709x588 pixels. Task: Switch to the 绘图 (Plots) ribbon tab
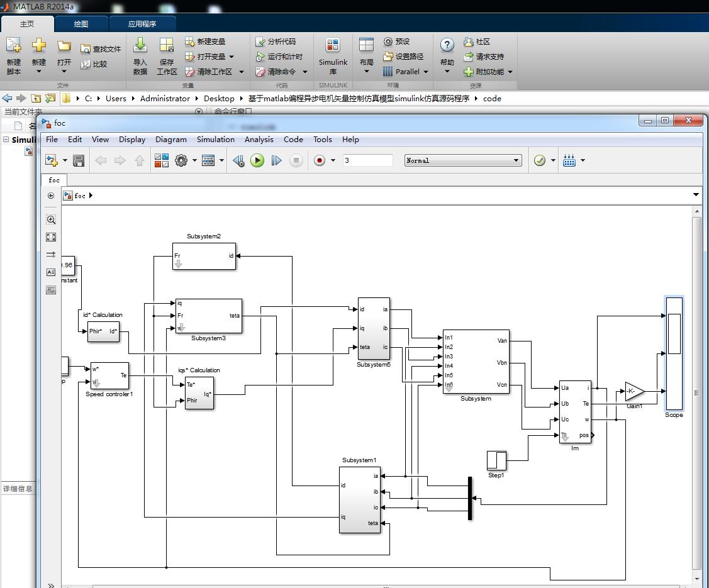point(81,24)
